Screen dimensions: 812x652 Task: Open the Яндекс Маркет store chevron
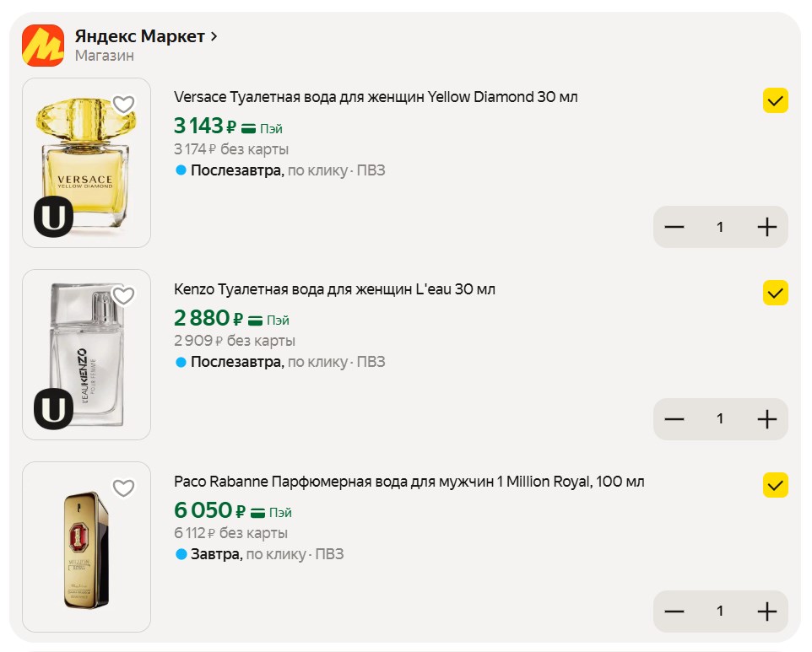tap(214, 36)
